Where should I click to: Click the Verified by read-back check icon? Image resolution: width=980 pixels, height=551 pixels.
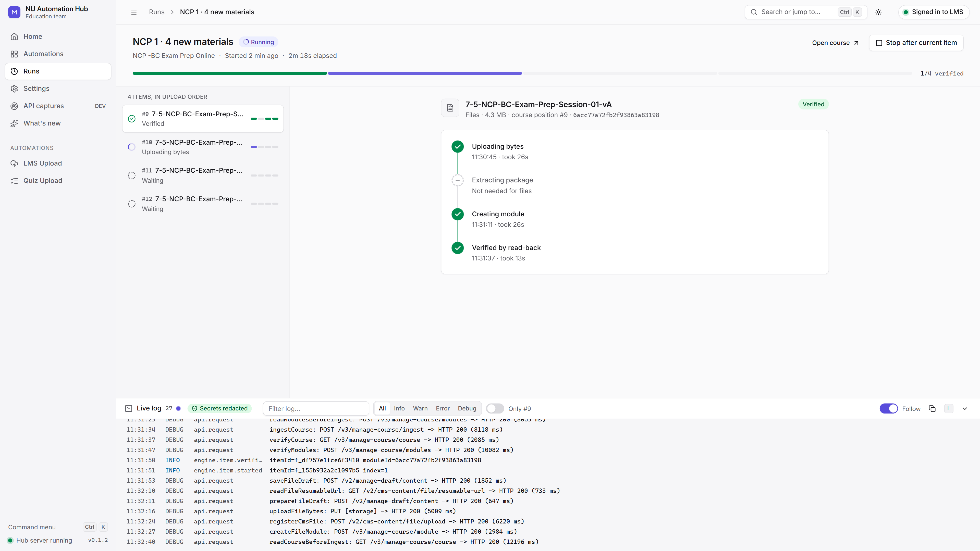(x=458, y=248)
